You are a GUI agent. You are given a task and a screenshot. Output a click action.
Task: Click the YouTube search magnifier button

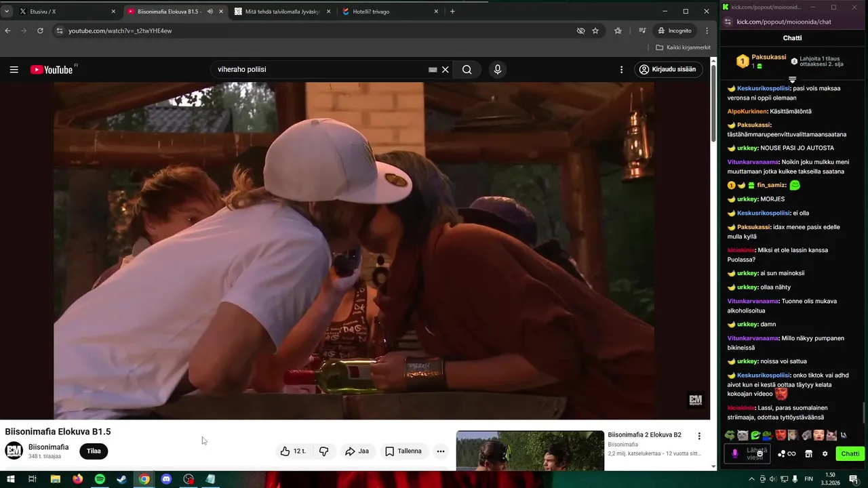[467, 69]
